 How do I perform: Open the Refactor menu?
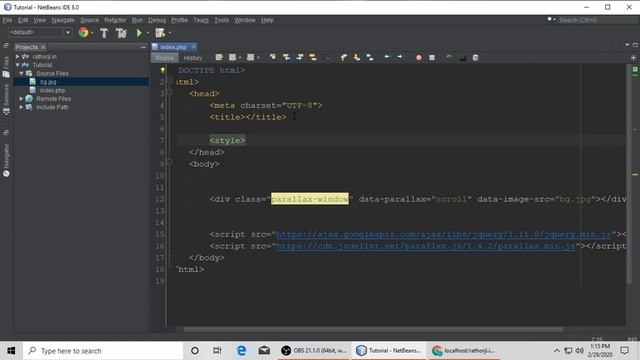(x=115, y=20)
